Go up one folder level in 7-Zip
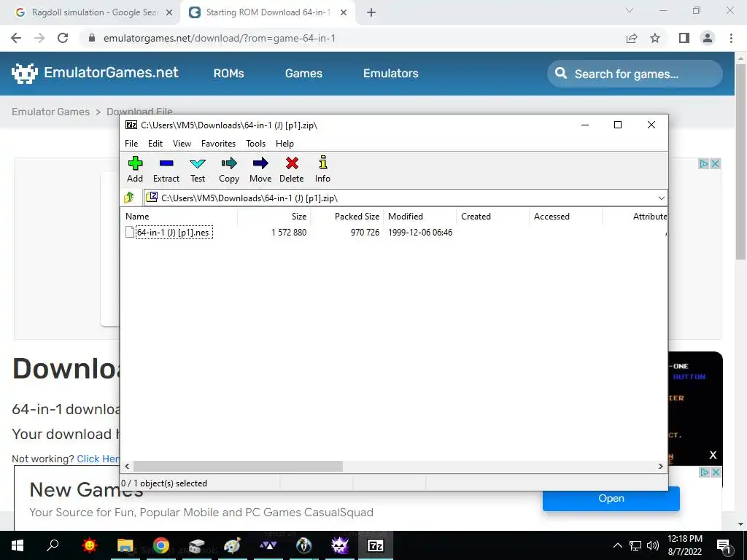 [129, 198]
